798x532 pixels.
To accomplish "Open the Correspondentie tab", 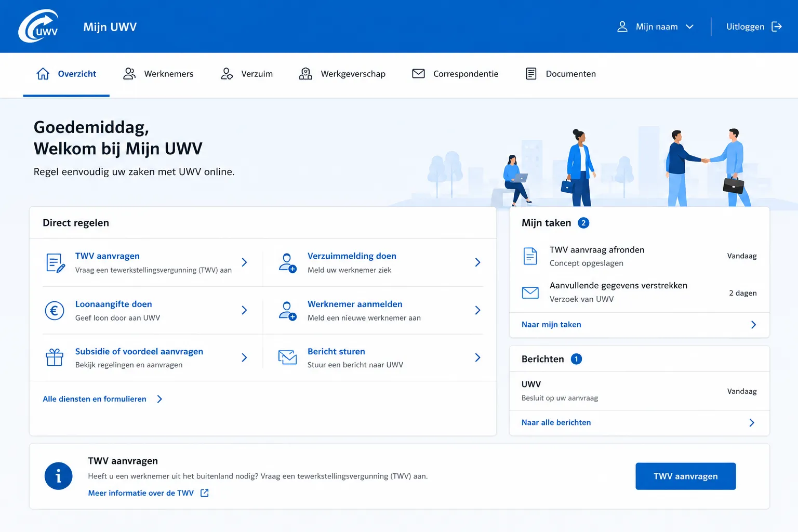I will tap(455, 74).
